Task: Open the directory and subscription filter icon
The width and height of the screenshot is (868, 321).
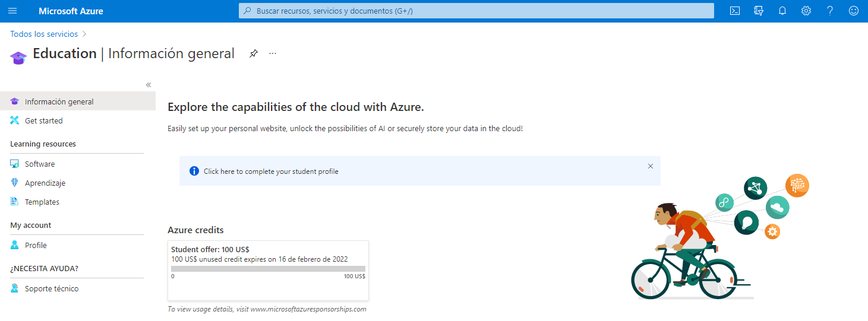Action: pyautogui.click(x=759, y=11)
